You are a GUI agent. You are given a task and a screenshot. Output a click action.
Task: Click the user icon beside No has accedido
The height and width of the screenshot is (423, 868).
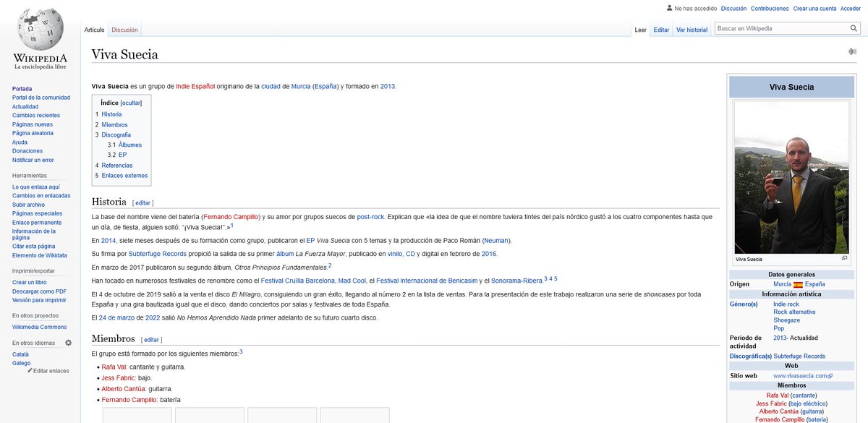pos(669,8)
